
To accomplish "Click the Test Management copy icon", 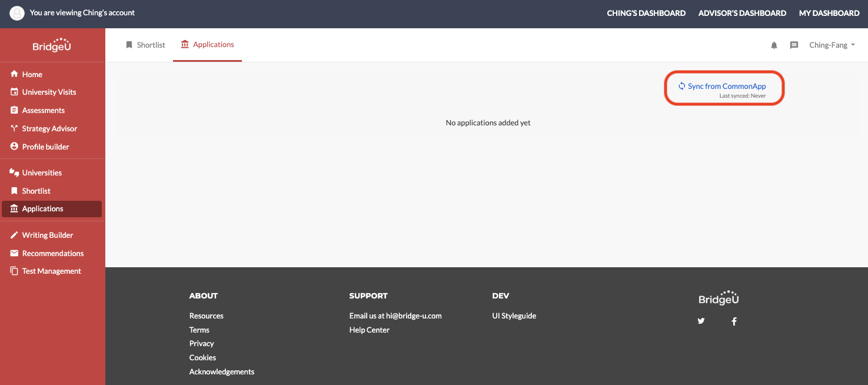I will (14, 271).
